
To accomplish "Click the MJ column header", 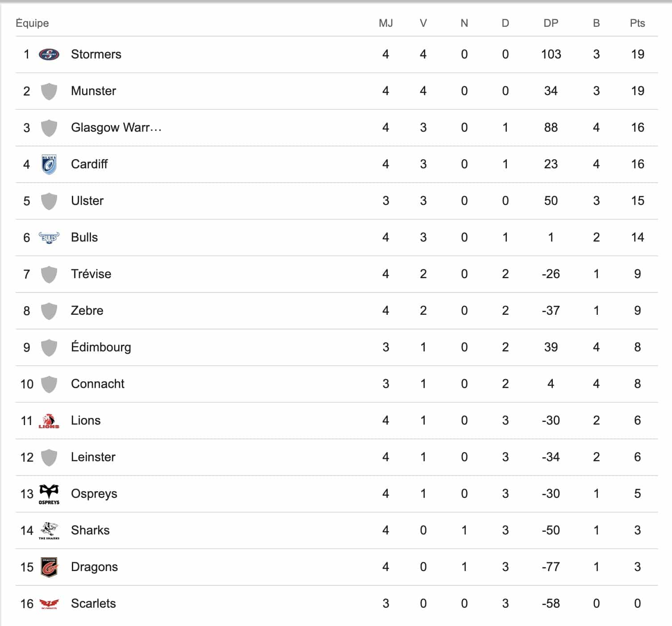I will tap(386, 23).
